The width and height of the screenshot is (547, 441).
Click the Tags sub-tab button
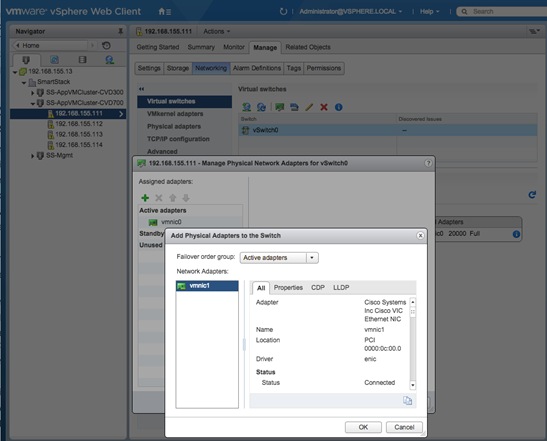294,68
